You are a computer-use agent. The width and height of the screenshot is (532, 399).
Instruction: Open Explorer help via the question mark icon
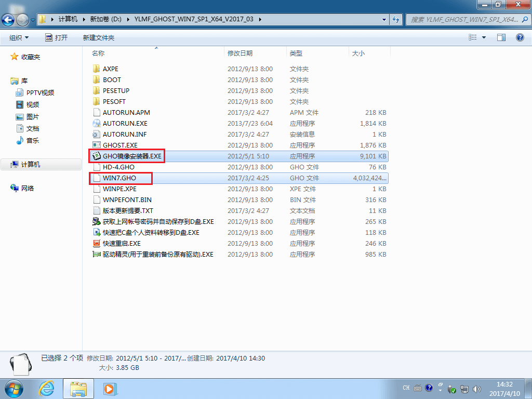click(520, 37)
